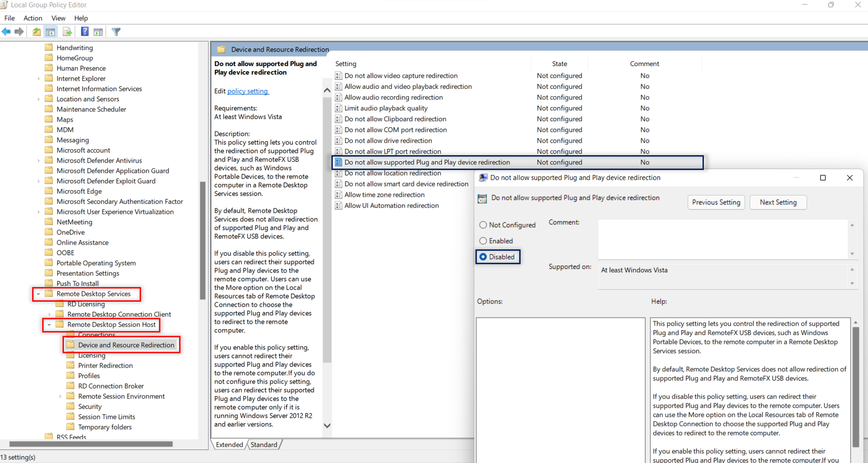Click the Up One Level folder icon

click(x=36, y=32)
